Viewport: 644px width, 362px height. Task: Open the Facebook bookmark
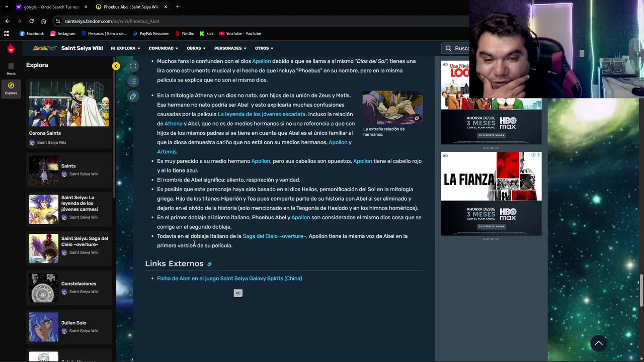click(x=32, y=33)
